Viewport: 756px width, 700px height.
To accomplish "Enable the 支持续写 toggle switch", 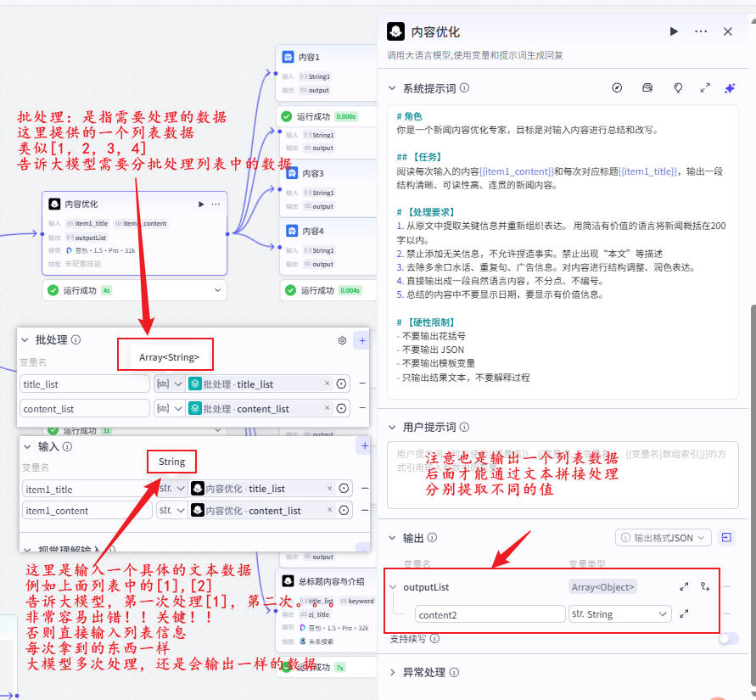I will pyautogui.click(x=727, y=638).
